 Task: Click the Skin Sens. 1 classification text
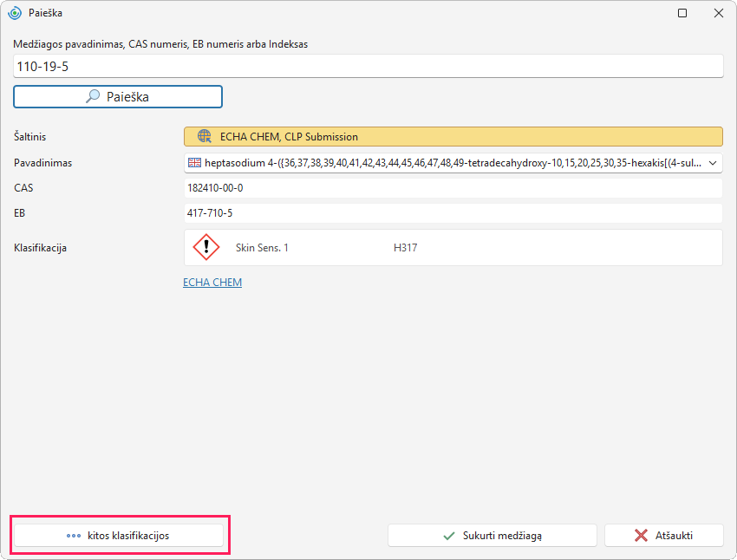pyautogui.click(x=262, y=248)
